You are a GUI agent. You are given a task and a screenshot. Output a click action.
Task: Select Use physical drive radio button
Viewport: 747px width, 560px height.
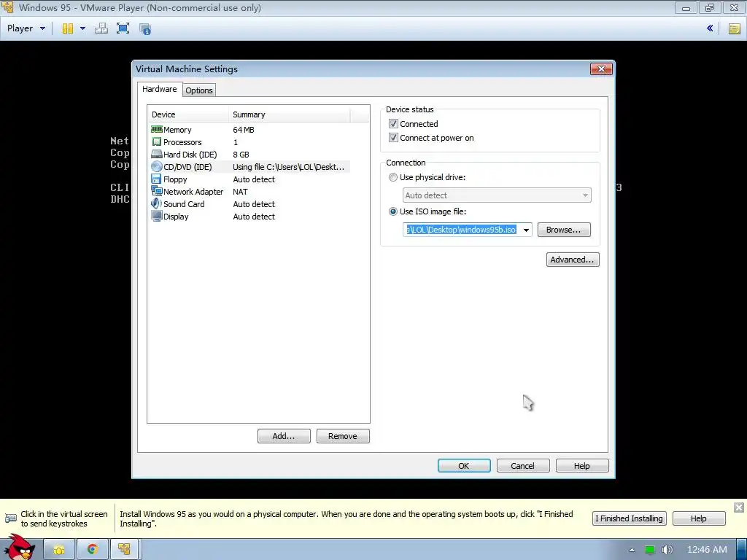tap(393, 177)
